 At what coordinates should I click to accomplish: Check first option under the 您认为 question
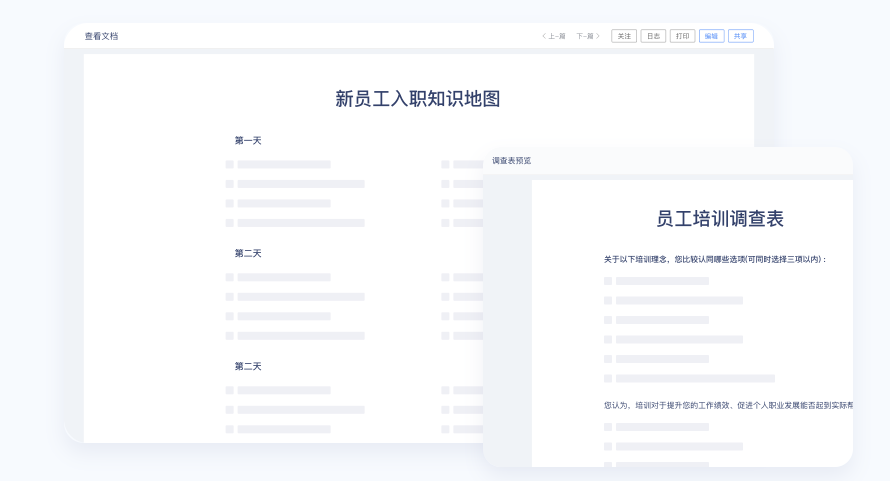pos(608,427)
